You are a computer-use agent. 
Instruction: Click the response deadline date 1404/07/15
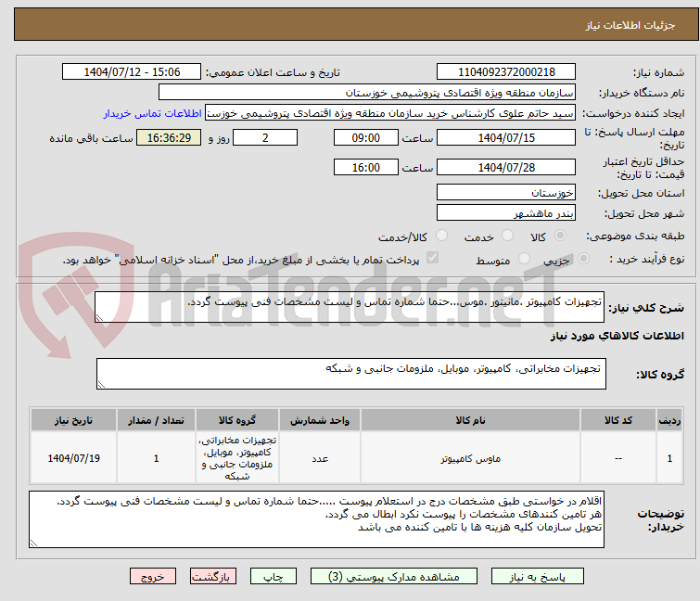pos(506,137)
